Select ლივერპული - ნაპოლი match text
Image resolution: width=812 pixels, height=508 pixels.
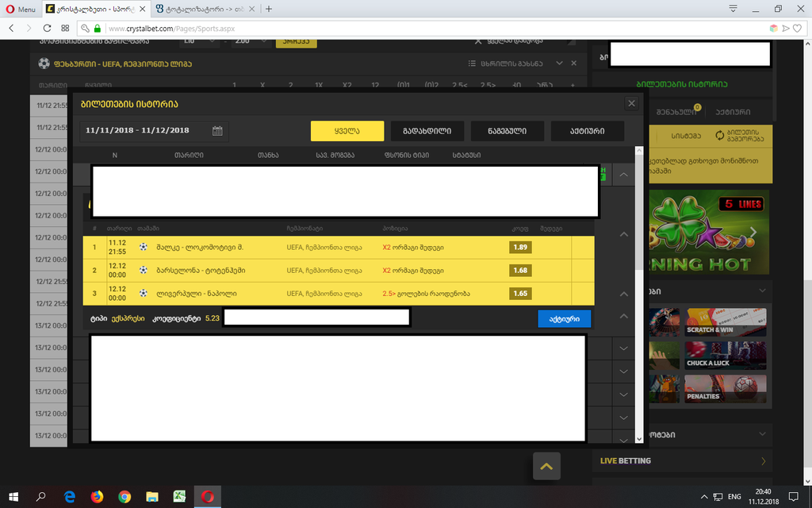[197, 294]
